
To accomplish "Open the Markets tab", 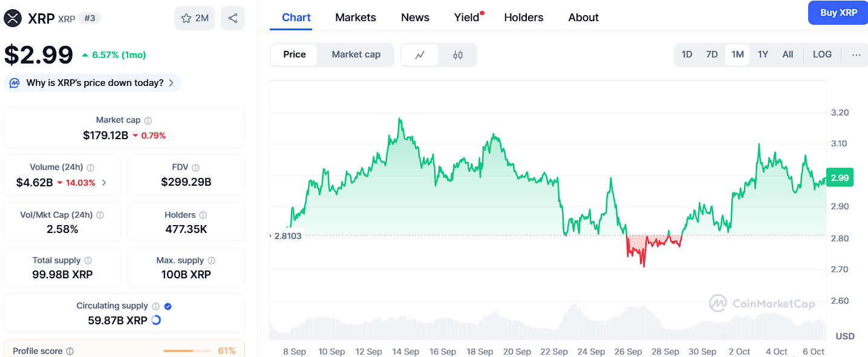I will tap(356, 18).
